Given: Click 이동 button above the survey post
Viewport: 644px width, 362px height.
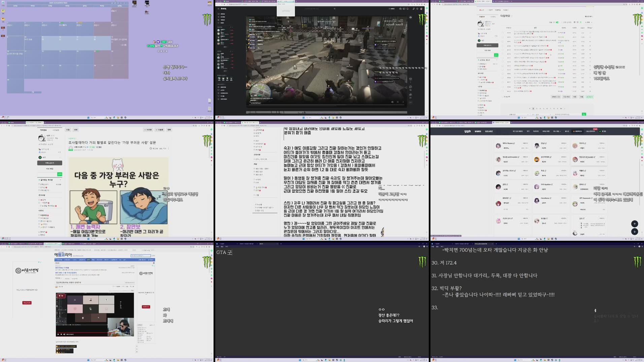Looking at the screenshot, I should tap(68, 130).
